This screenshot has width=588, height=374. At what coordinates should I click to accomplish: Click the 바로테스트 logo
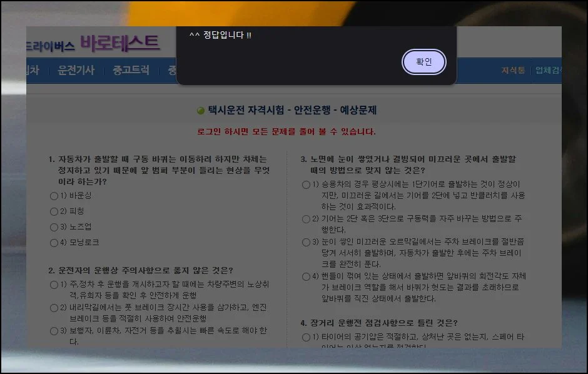(119, 43)
